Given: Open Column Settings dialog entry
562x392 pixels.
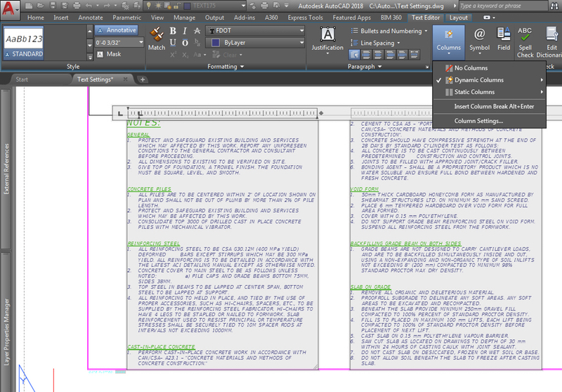Looking at the screenshot, I should [478, 121].
